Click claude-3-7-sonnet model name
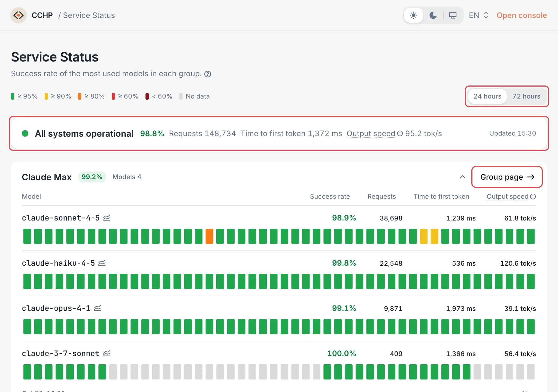This screenshot has height=392, width=558. pos(61,353)
